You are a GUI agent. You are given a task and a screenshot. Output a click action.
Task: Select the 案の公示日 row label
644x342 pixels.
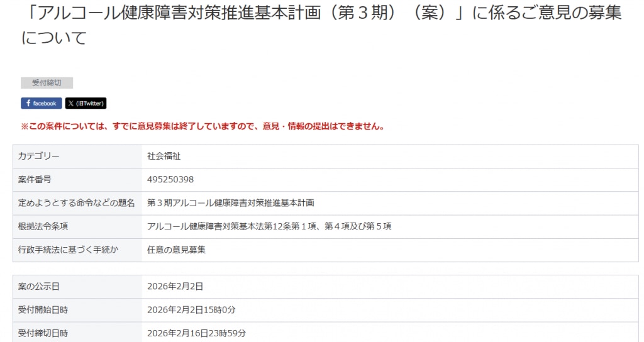(x=39, y=286)
